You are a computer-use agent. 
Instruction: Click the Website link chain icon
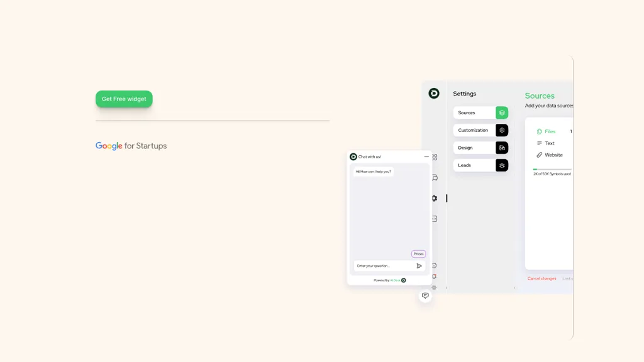tap(539, 155)
